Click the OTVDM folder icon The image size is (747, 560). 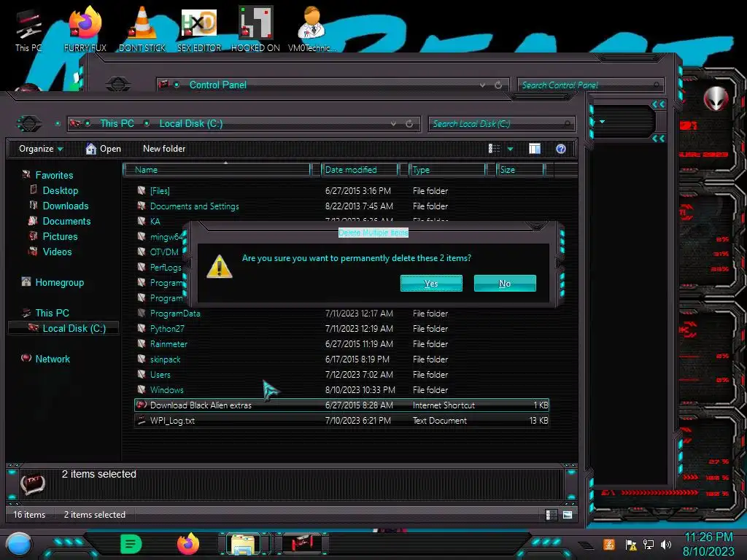point(142,252)
